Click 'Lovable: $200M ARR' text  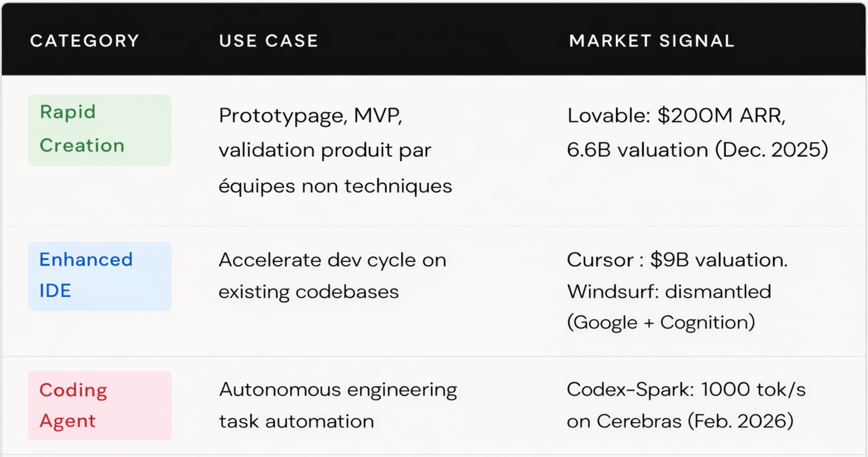676,115
